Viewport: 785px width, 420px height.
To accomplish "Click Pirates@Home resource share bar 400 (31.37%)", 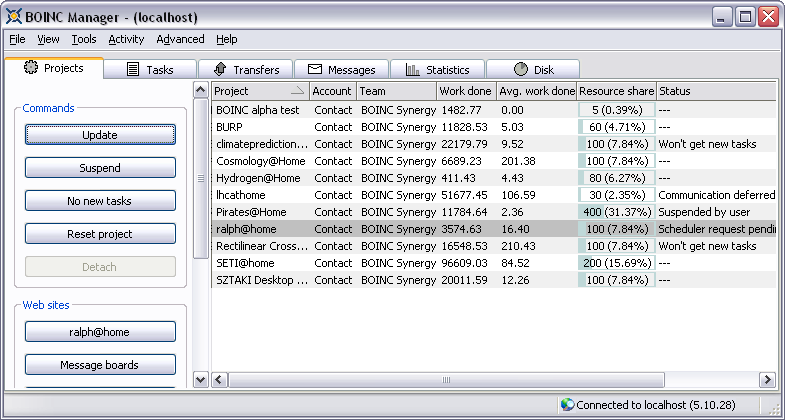I will click(616, 212).
